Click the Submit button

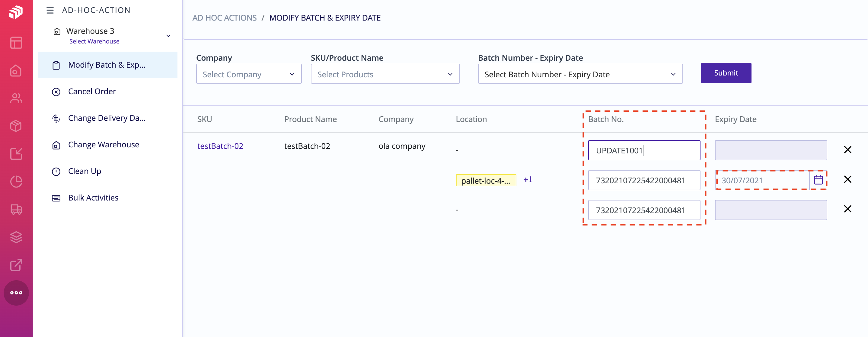pyautogui.click(x=726, y=73)
